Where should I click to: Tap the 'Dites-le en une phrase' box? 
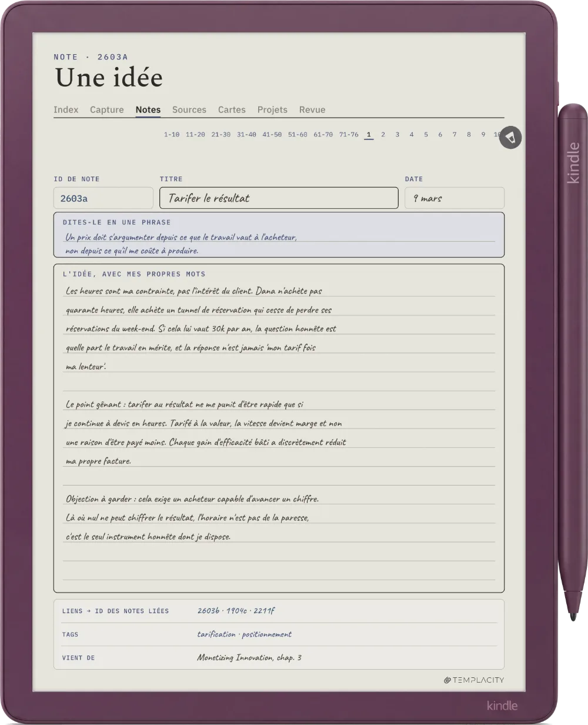279,235
